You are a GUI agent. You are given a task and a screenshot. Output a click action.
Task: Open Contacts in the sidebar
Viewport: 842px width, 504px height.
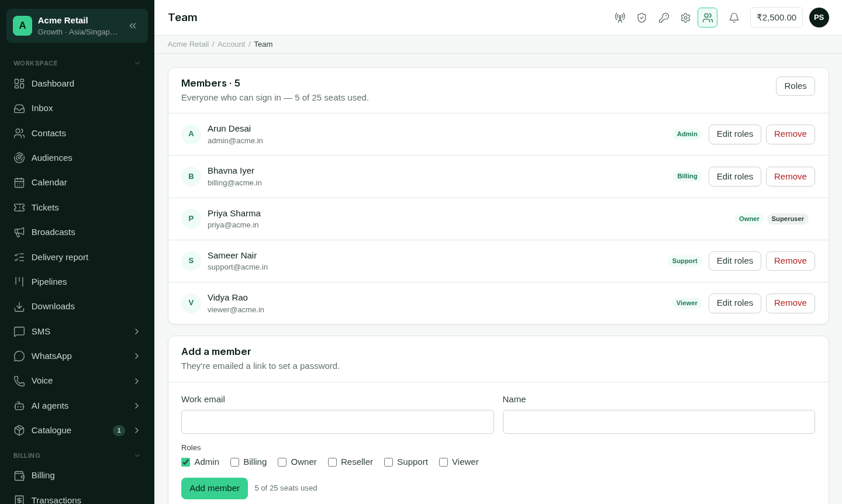[77, 133]
